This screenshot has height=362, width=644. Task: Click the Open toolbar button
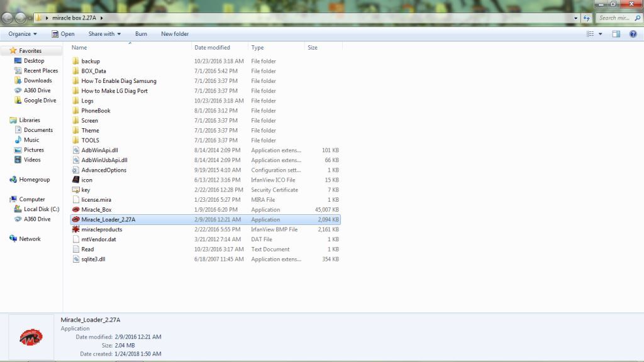tap(63, 34)
